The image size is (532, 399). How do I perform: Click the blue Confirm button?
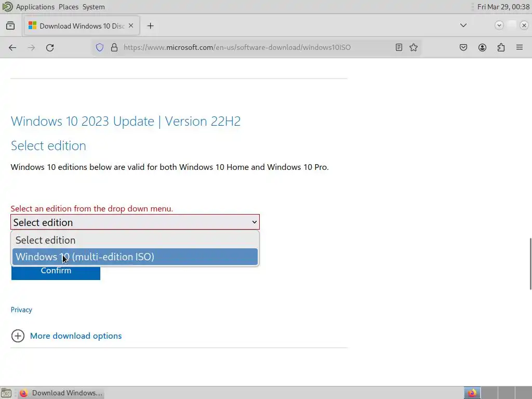(x=56, y=273)
